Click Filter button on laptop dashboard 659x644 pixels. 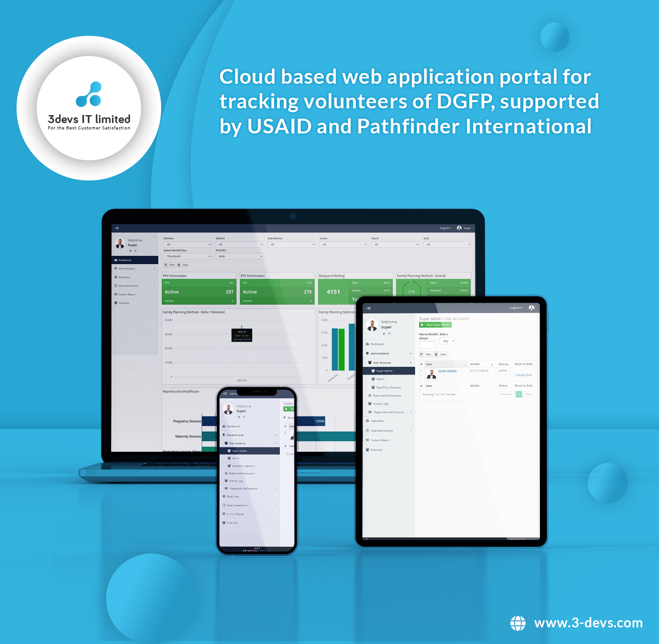point(170,265)
